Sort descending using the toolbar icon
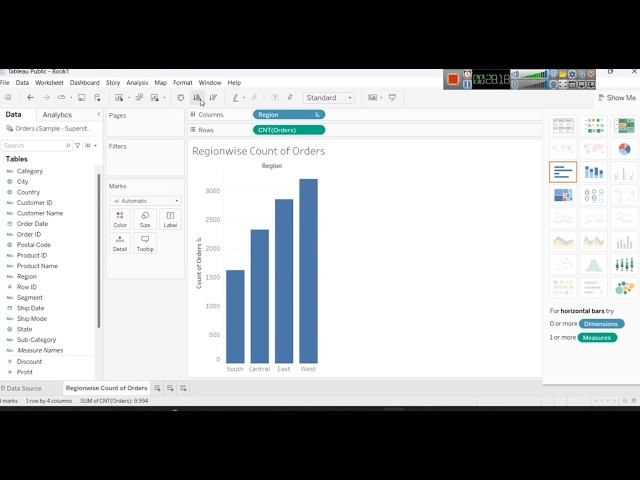Image resolution: width=640 pixels, height=480 pixels. [213, 98]
